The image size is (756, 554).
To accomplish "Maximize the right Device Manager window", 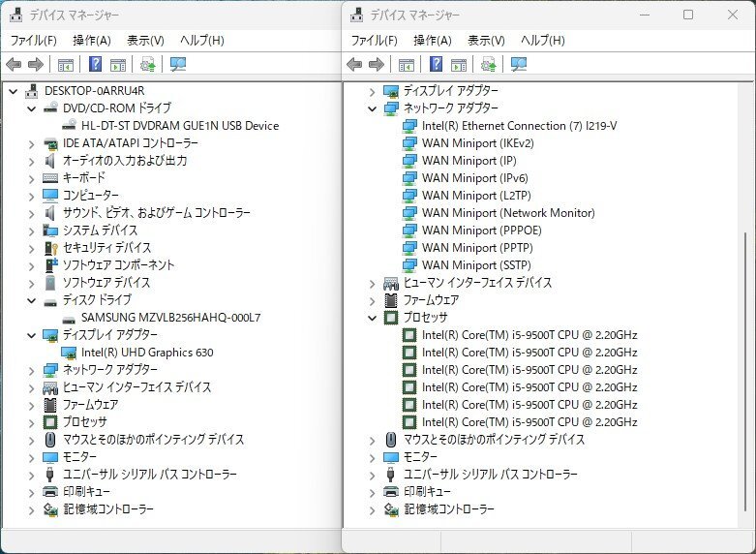I will pos(688,15).
